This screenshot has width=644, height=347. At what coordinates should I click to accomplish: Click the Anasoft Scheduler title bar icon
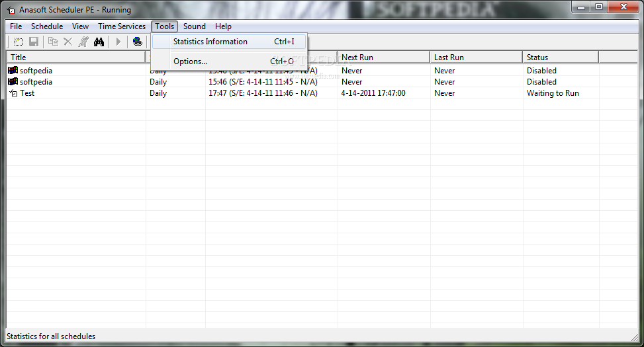11,10
